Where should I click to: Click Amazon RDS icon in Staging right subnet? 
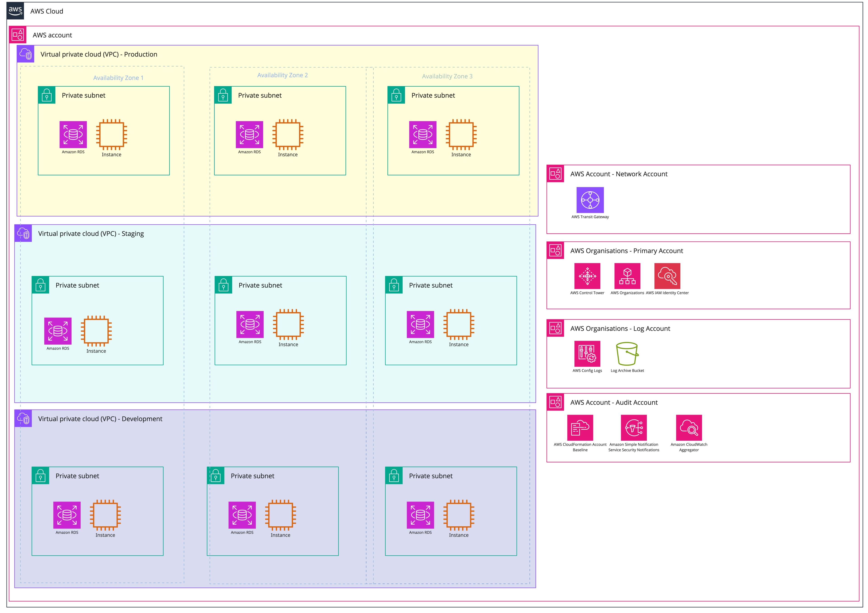420,324
